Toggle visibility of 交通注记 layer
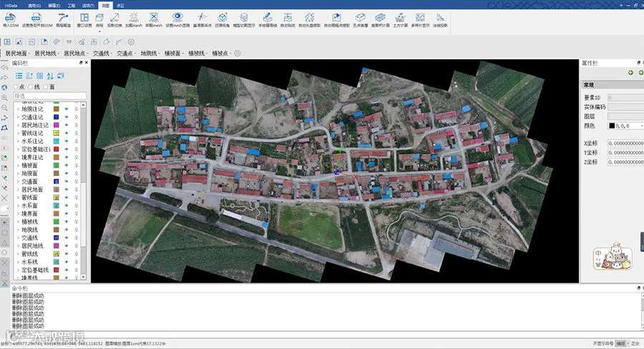This screenshot has width=644, height=349. pos(67,117)
